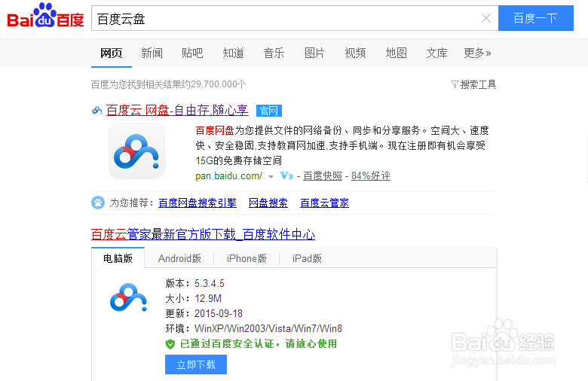Click the version text 5.3.4.5
This screenshot has width=588, height=381.
coord(210,283)
